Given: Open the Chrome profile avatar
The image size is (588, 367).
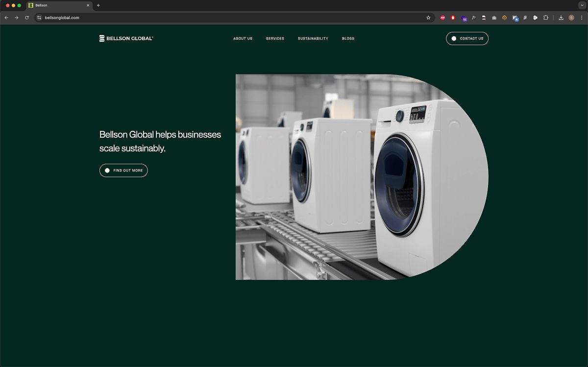Looking at the screenshot, I should (x=571, y=18).
